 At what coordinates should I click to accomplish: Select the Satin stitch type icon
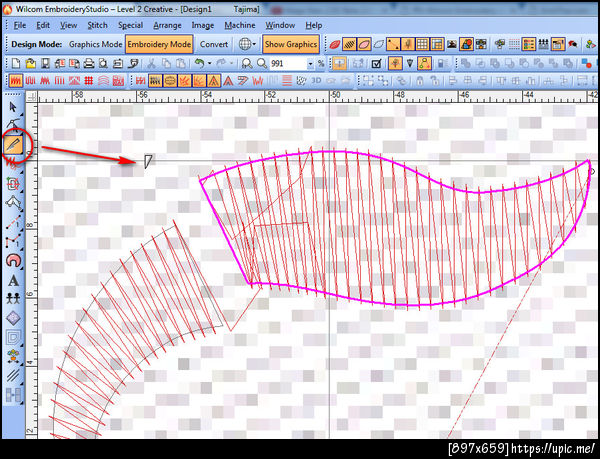click(x=16, y=81)
